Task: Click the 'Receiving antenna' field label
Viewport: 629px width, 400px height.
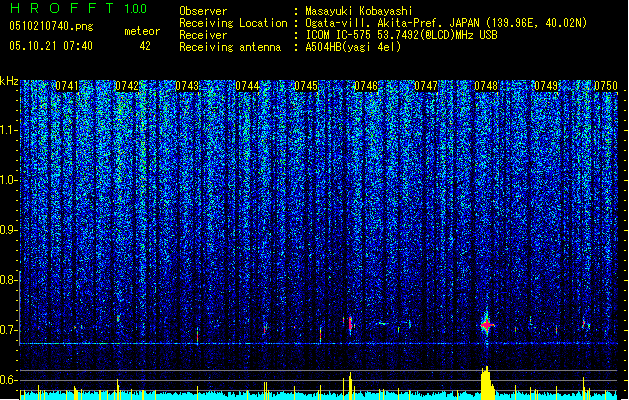Action: (x=230, y=47)
